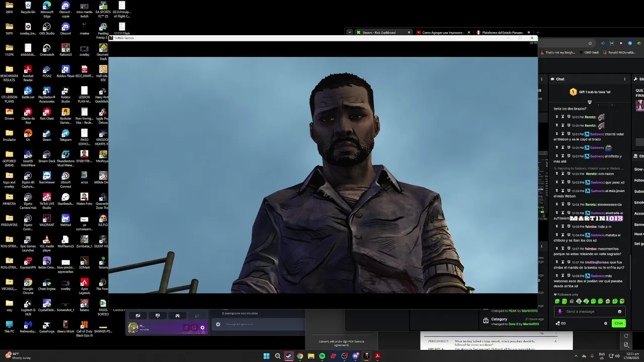Launch Riot Client from the desktop
The height and width of the screenshot is (362, 644).
coord(47,114)
